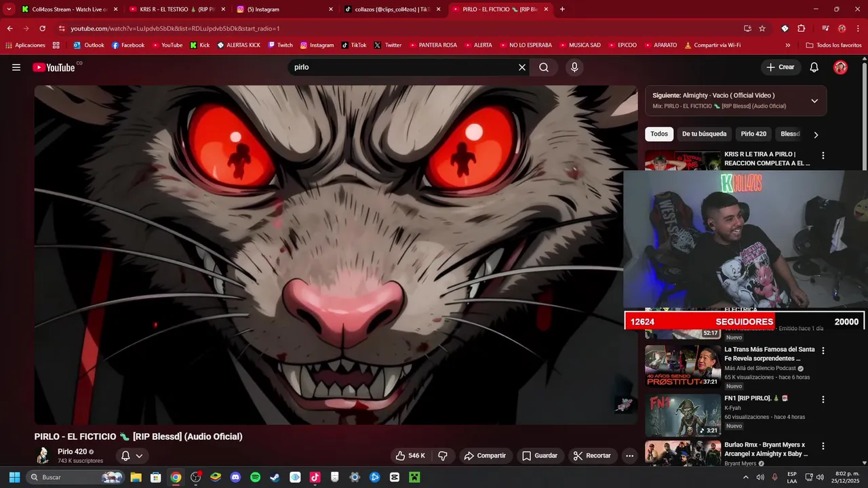Image resolution: width=868 pixels, height=488 pixels.
Task: Open options for La Trans Más Famosa video
Action: 823,351
